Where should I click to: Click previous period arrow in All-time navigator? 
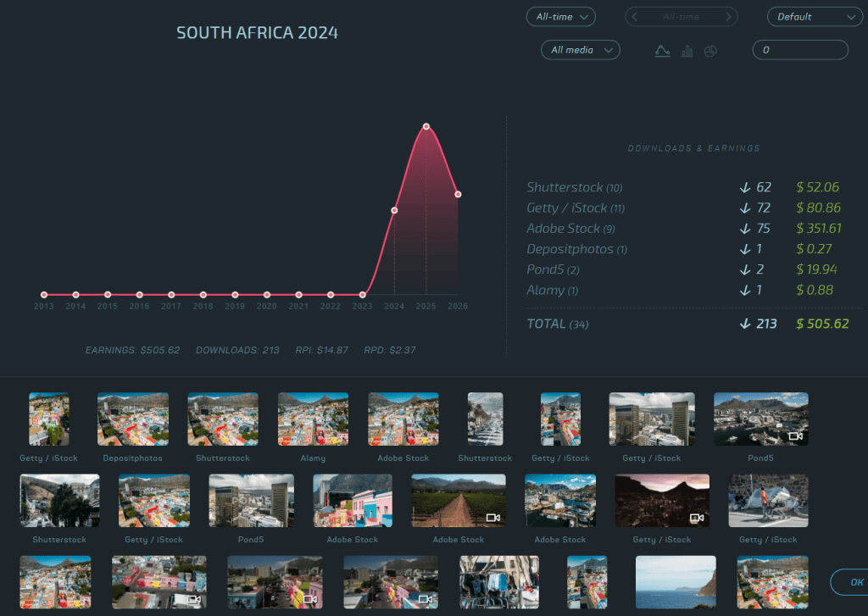point(634,17)
